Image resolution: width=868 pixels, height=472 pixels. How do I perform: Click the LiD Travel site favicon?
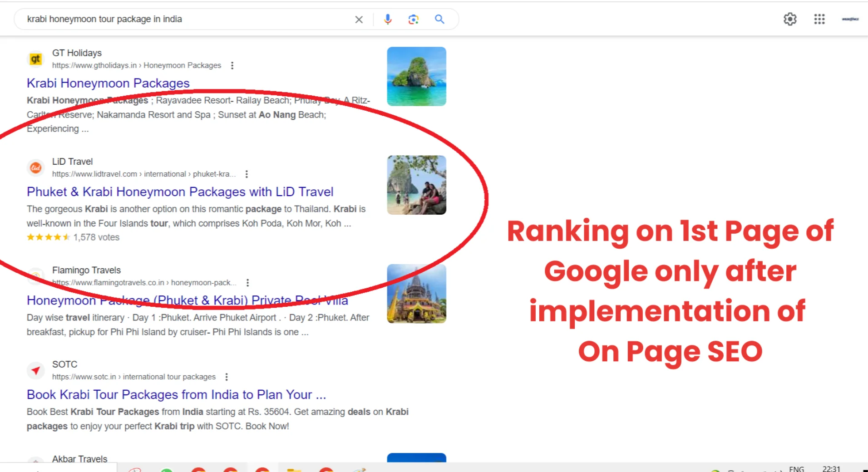[36, 167]
